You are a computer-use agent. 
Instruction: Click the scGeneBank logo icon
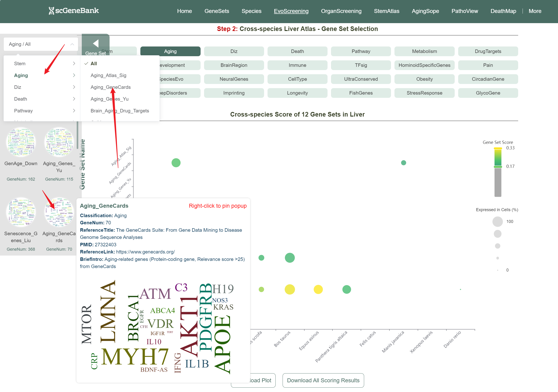(51, 11)
